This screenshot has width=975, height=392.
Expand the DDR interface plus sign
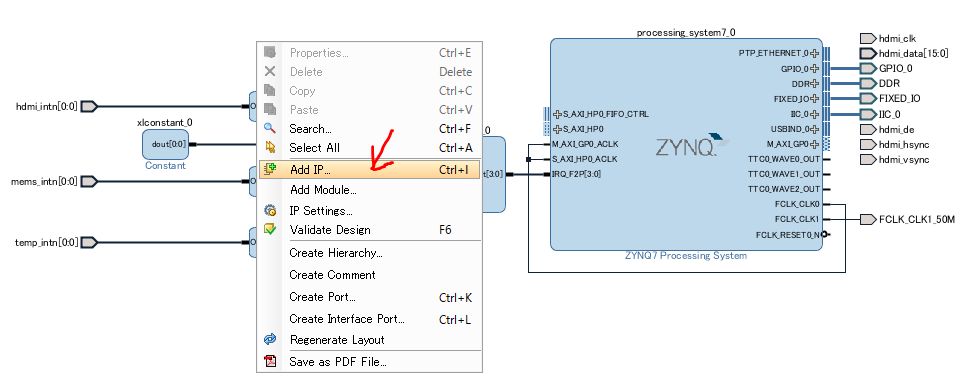[x=815, y=83]
